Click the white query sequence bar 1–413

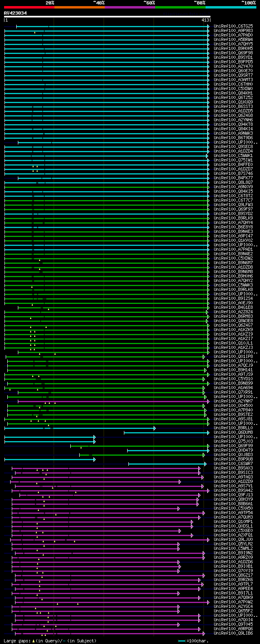click(107, 17)
